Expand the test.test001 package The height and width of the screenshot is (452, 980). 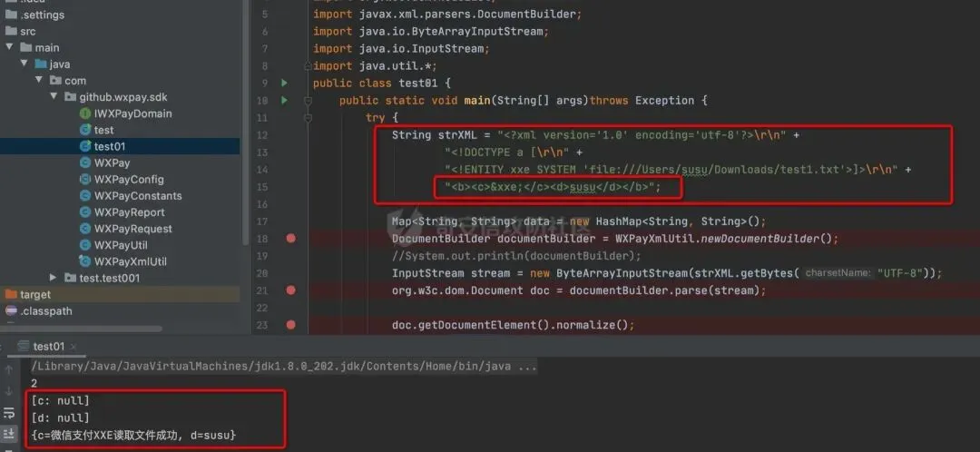click(54, 278)
